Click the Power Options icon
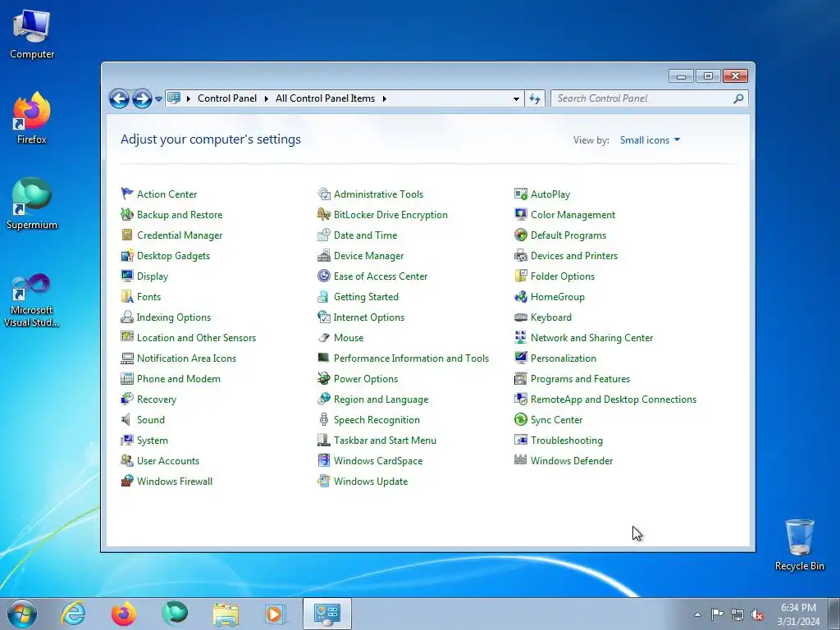The height and width of the screenshot is (630, 840). tap(323, 379)
